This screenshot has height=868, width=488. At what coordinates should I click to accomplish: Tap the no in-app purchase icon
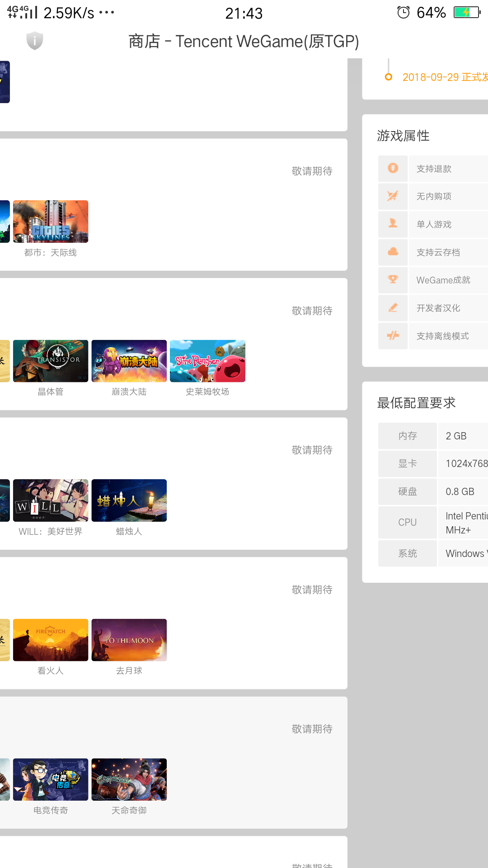coord(393,196)
